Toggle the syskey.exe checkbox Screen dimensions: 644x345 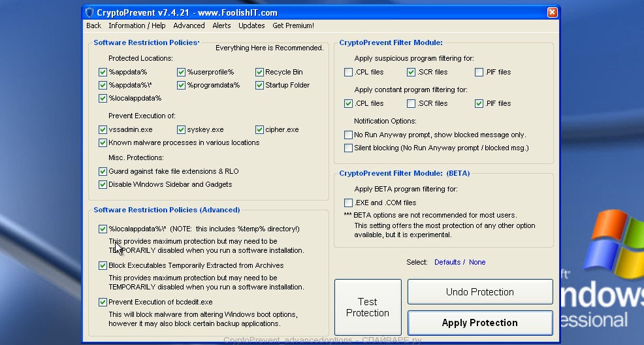point(181,130)
